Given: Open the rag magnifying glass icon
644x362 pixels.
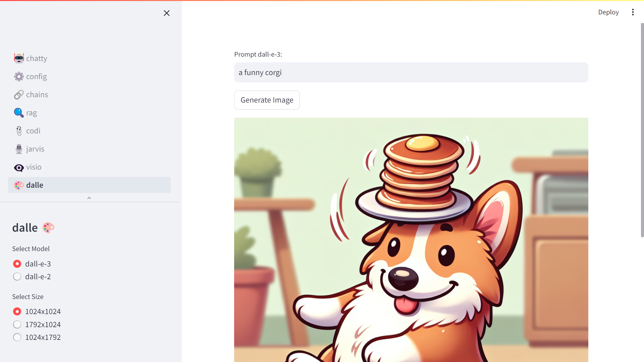Looking at the screenshot, I should pos(19,113).
